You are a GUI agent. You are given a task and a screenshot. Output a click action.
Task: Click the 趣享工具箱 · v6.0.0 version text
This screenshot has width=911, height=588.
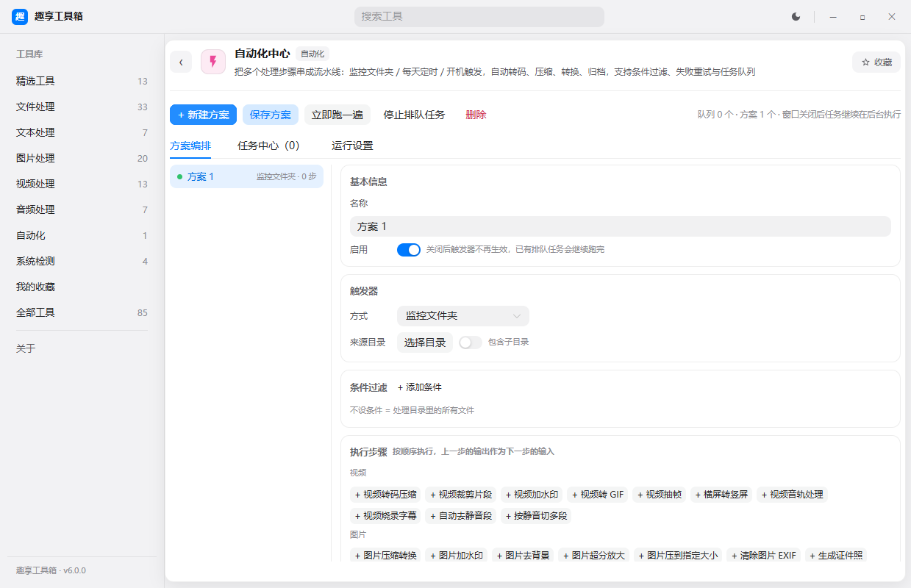click(51, 570)
